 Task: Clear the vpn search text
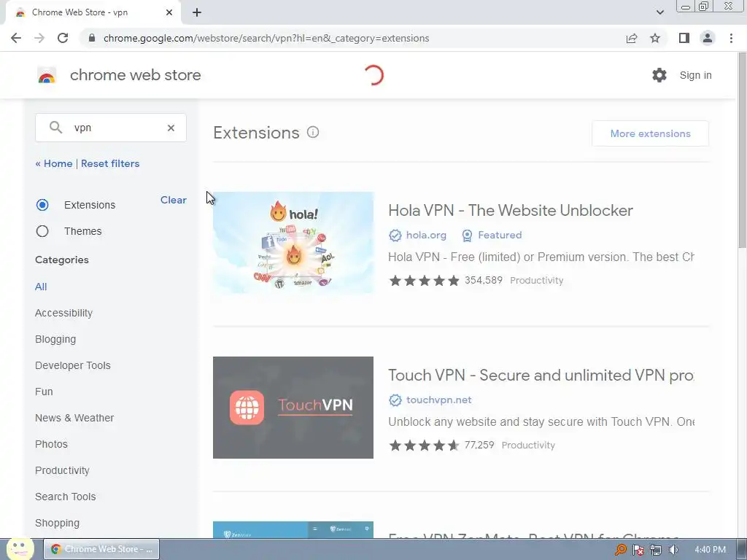(x=171, y=128)
